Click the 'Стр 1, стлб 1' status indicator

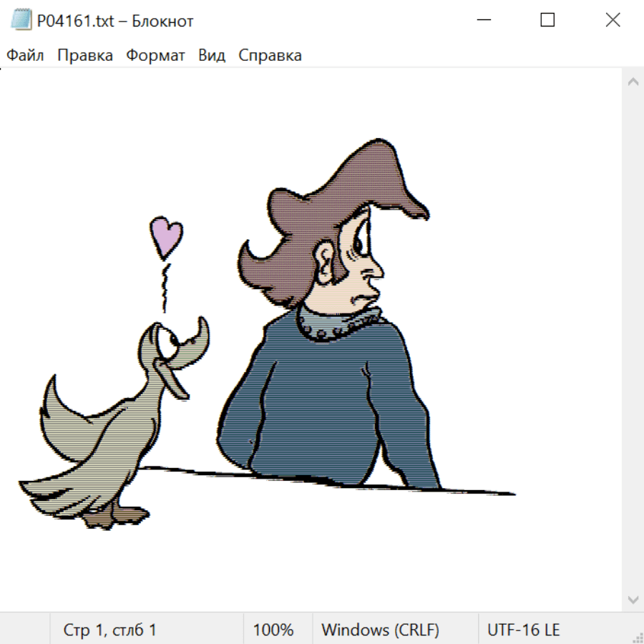coord(109,630)
